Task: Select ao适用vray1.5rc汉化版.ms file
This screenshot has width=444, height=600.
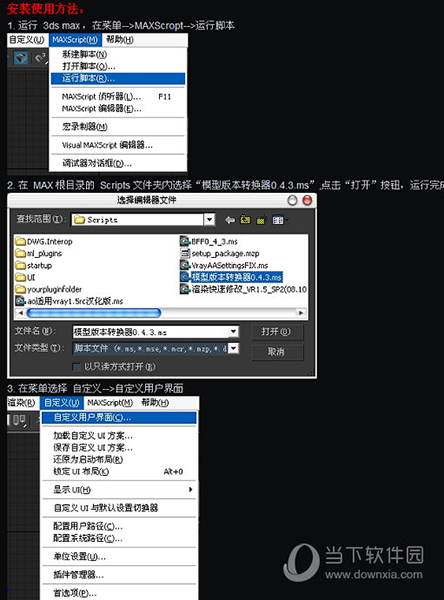Action: point(69,301)
